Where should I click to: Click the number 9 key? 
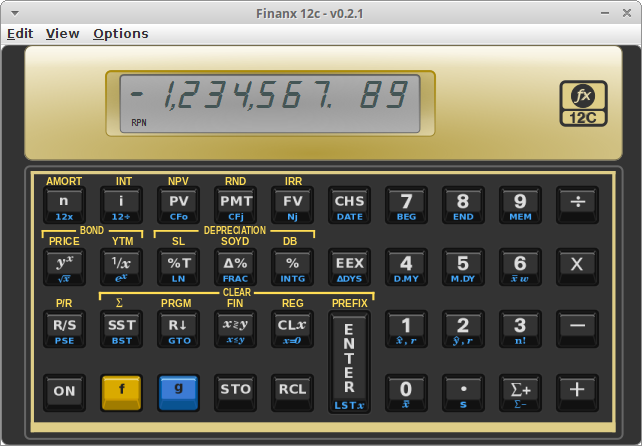click(520, 205)
